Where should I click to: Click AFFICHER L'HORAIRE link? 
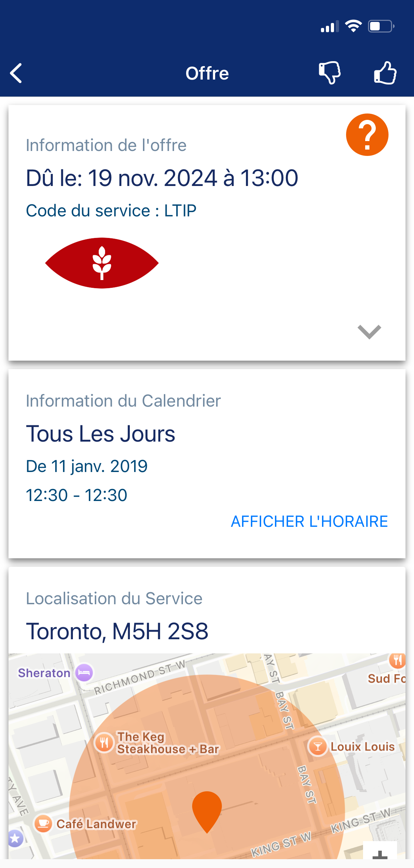pos(309,522)
